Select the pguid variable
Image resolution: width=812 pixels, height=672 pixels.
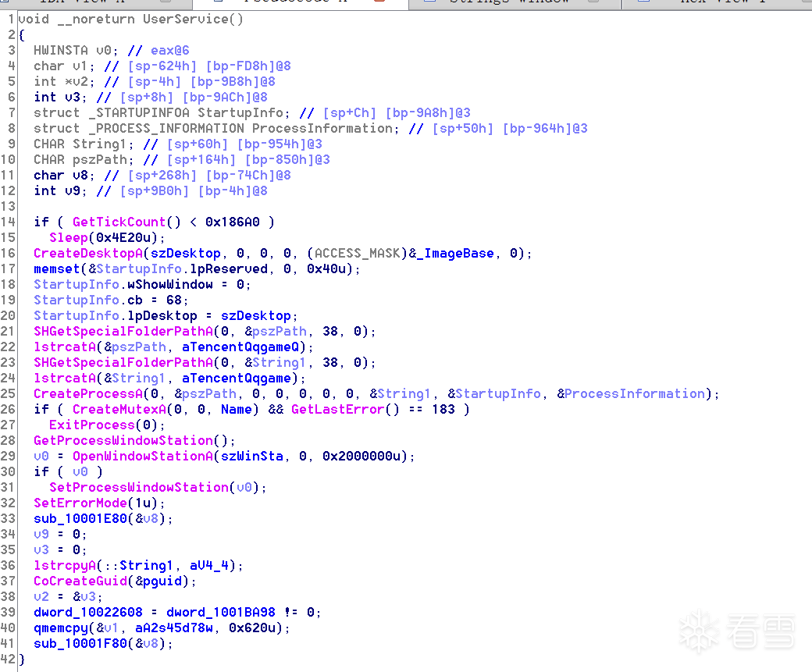pyautogui.click(x=162, y=581)
